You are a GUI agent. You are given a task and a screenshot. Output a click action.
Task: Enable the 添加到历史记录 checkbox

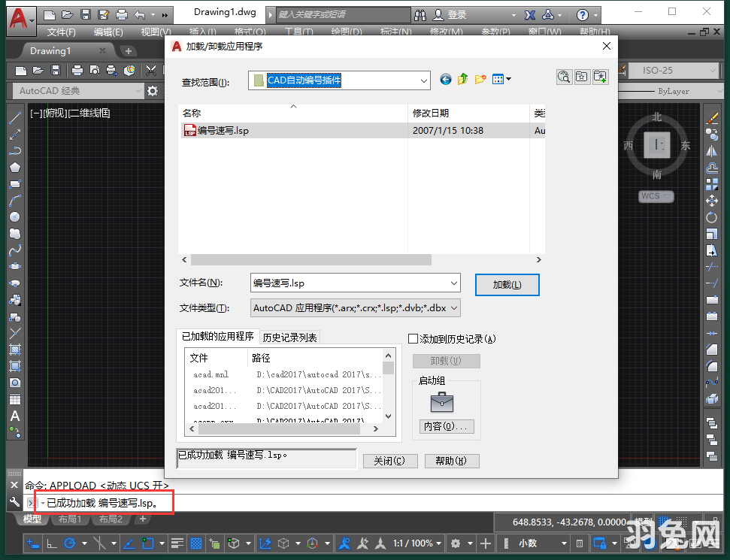(x=413, y=339)
